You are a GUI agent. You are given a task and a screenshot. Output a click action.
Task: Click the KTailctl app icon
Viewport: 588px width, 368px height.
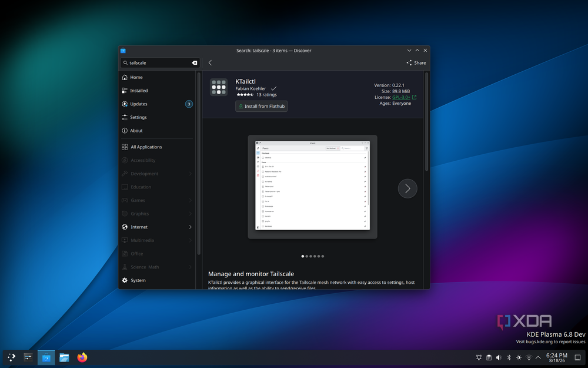click(x=219, y=87)
